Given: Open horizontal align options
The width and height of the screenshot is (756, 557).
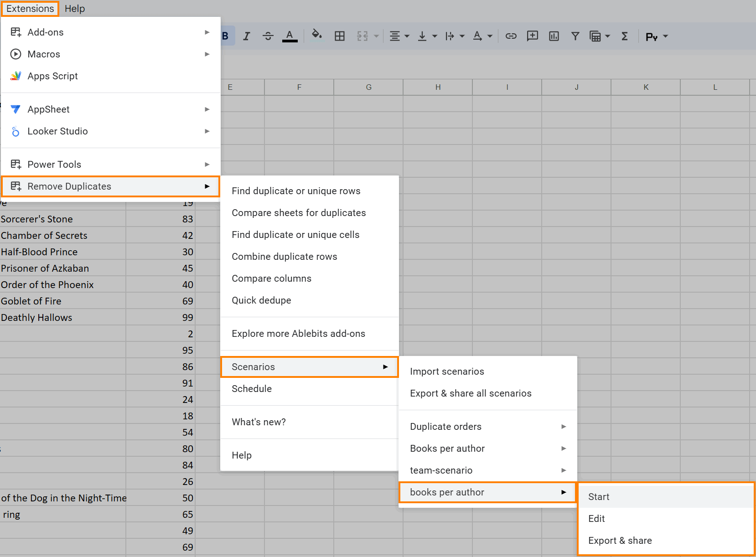Looking at the screenshot, I should [x=395, y=36].
